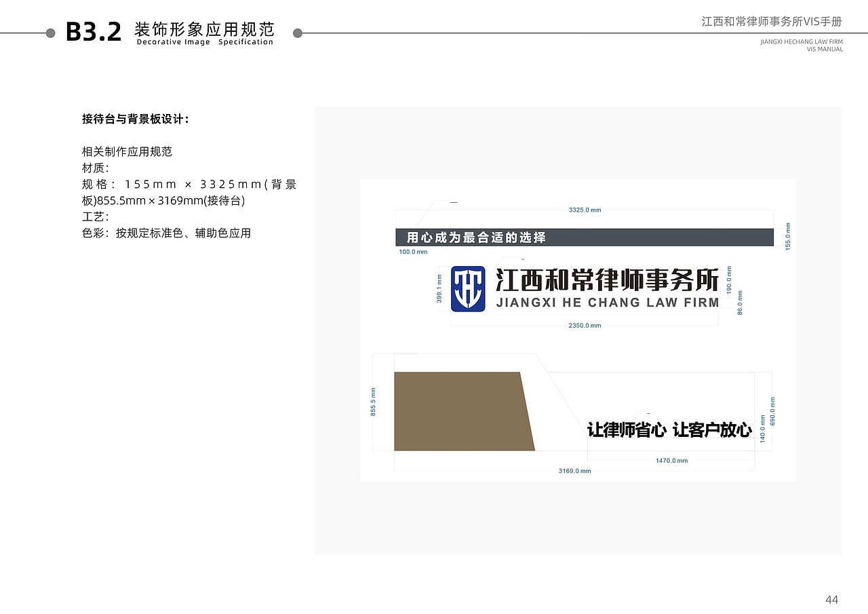The width and height of the screenshot is (868, 614).
Task: Click the 2350.0 mm dimension label
Action: coord(585,326)
